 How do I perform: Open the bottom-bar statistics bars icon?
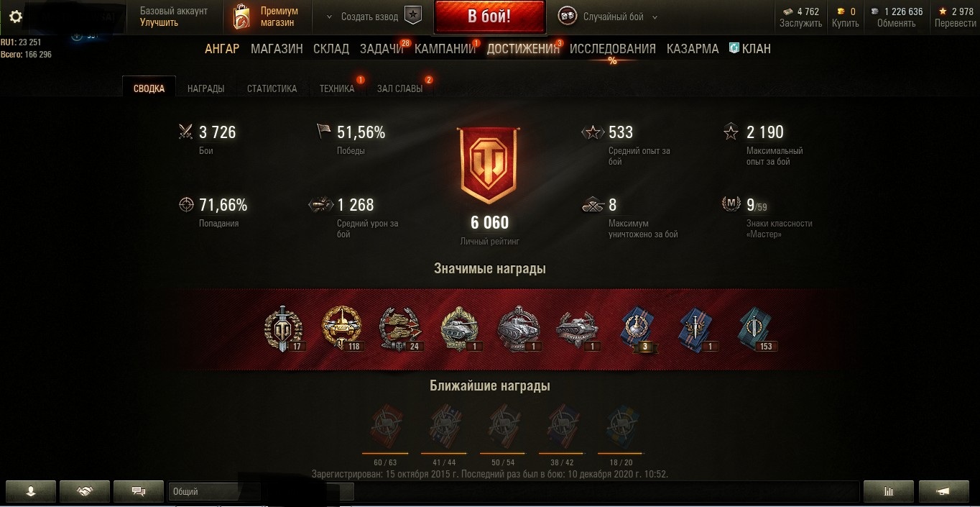click(x=889, y=491)
